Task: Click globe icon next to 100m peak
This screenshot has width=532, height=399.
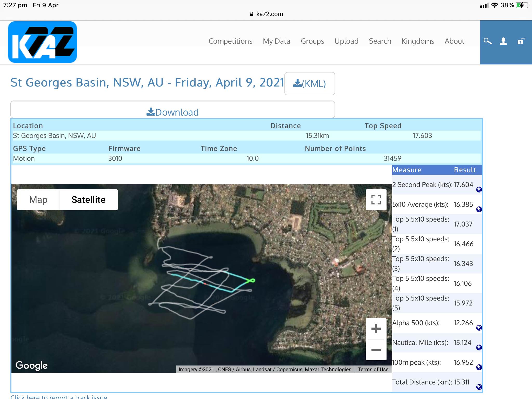Action: [479, 367]
